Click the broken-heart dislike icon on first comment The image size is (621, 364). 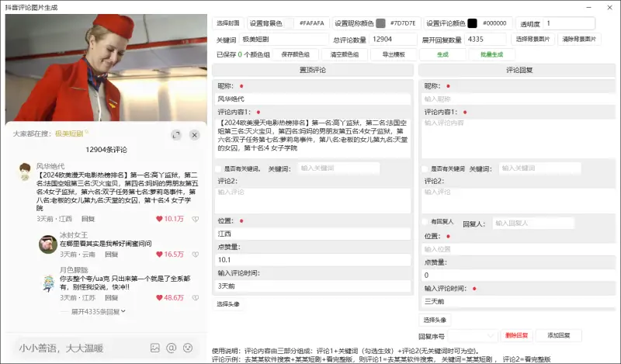[x=194, y=219]
